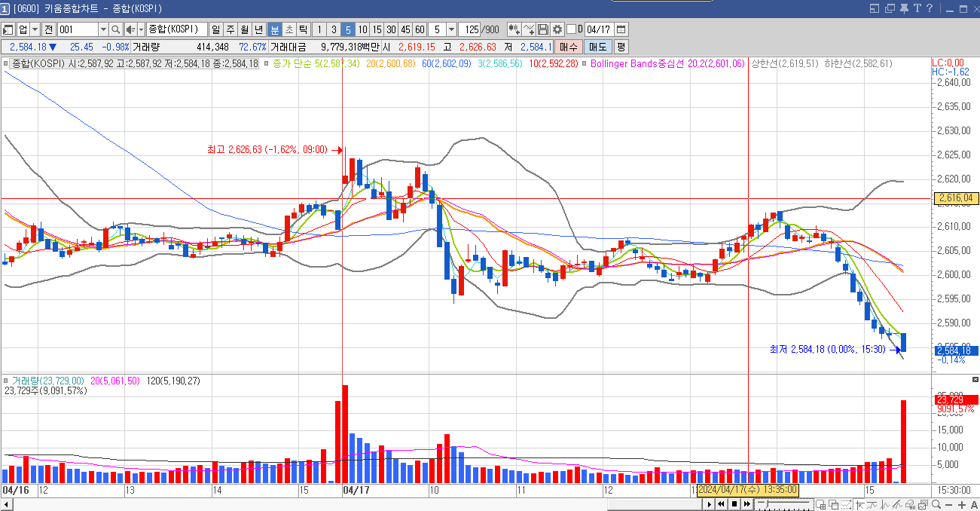Select the 년 (yearly) period button

[259, 29]
